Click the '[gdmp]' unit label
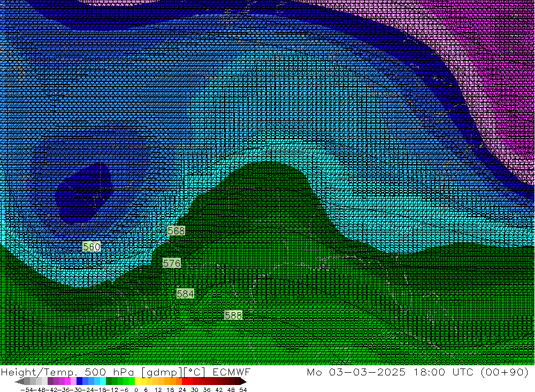Image resolution: width=535 pixels, height=392 pixels. tap(162, 372)
